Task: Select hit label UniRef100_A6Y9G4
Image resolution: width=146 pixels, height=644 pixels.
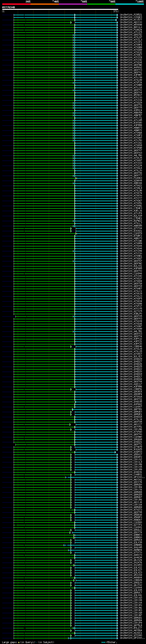Action: [131, 631]
